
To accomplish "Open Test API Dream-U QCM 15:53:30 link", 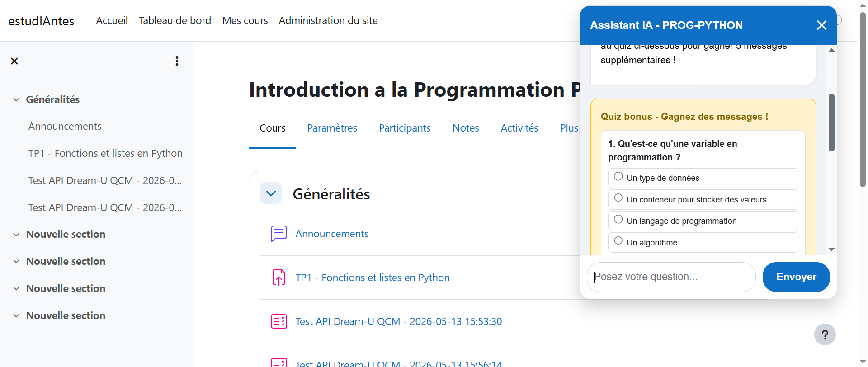I will pos(399,321).
